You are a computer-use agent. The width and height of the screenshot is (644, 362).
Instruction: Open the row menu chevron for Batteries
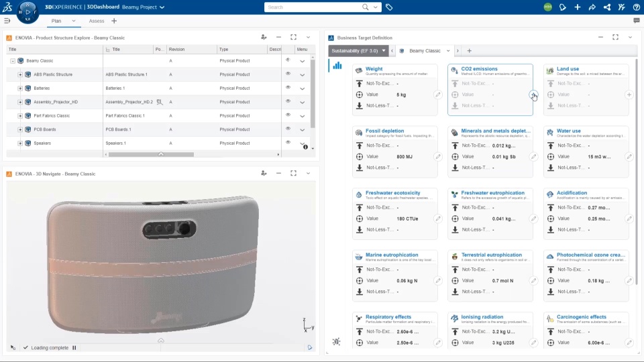303,88
